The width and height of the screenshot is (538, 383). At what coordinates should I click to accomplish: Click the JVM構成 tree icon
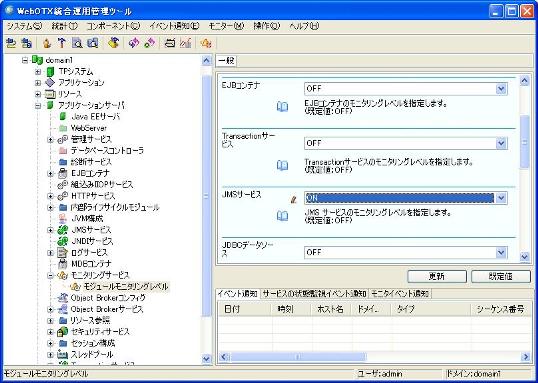[63, 219]
